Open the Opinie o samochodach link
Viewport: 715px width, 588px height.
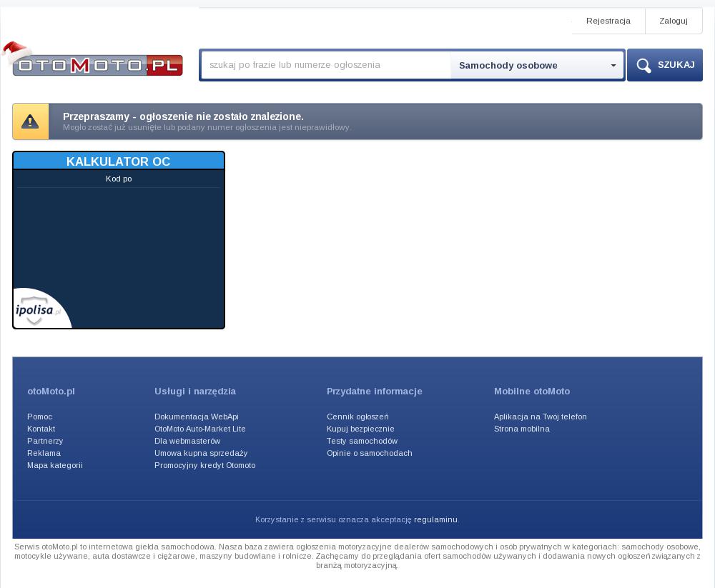coord(370,453)
